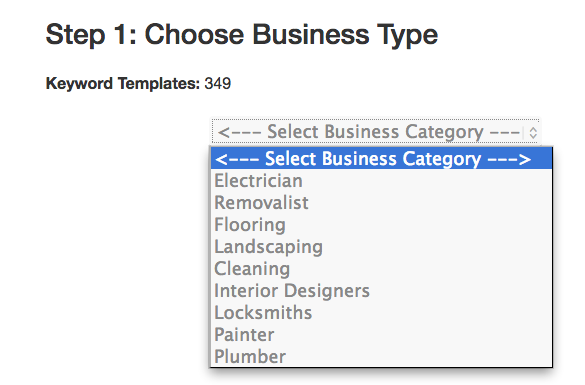The width and height of the screenshot is (585, 385).
Task: Select the pipe-fixing trade at the list's end
Action: (x=381, y=356)
